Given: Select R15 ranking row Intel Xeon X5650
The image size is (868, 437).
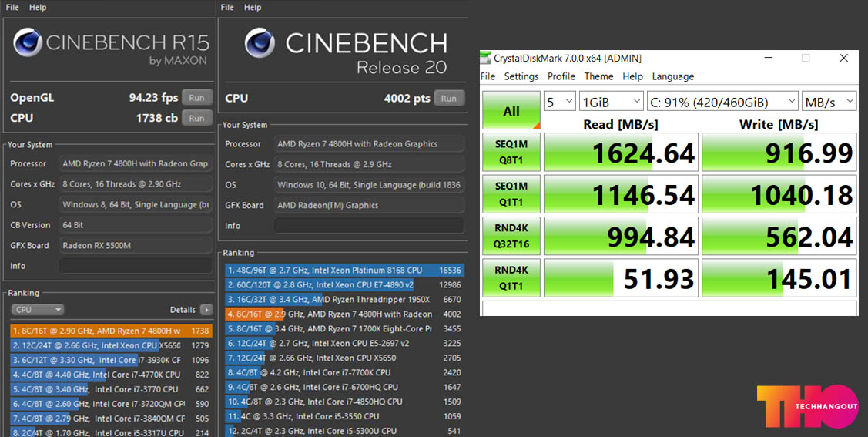Looking at the screenshot, I should point(111,345).
